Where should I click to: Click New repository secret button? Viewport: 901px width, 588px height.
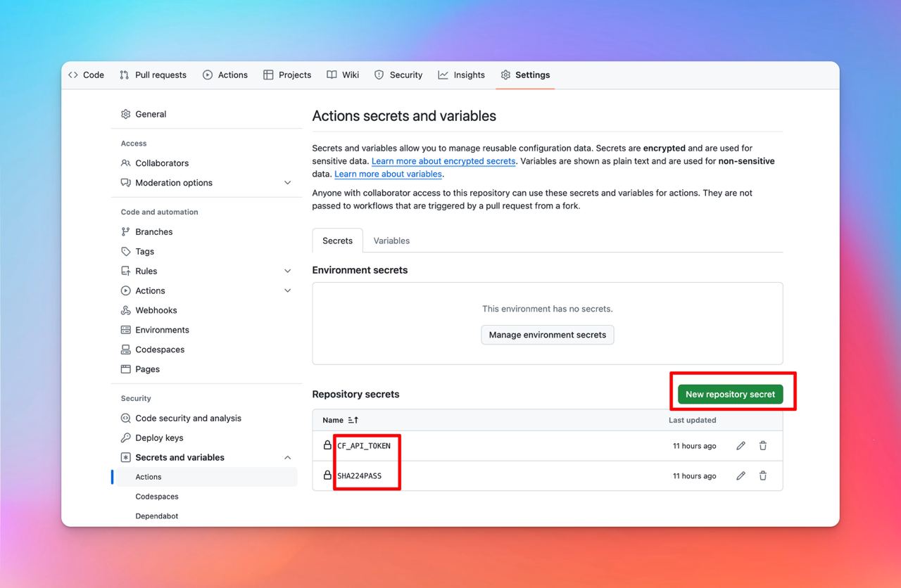point(731,395)
